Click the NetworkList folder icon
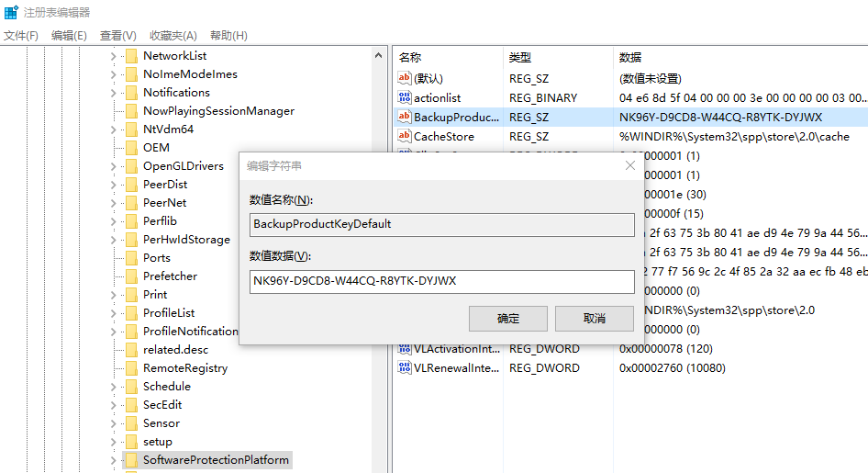The width and height of the screenshot is (868, 473). [131, 56]
